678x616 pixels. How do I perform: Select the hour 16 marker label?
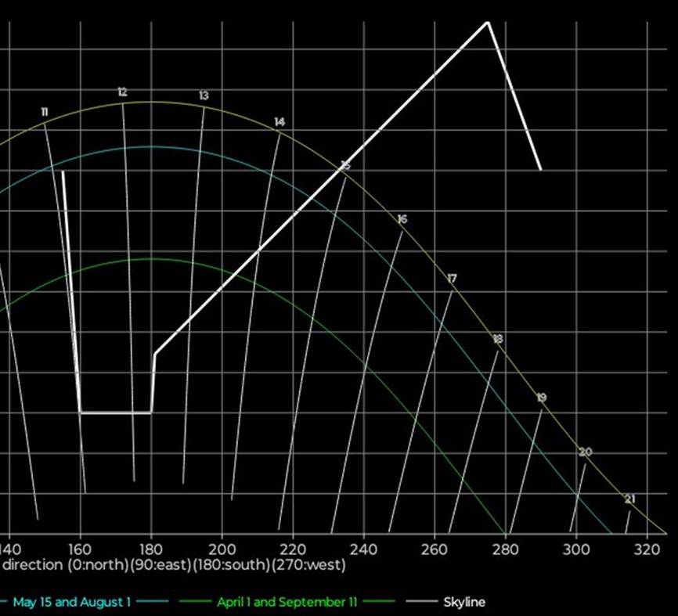pos(402,219)
